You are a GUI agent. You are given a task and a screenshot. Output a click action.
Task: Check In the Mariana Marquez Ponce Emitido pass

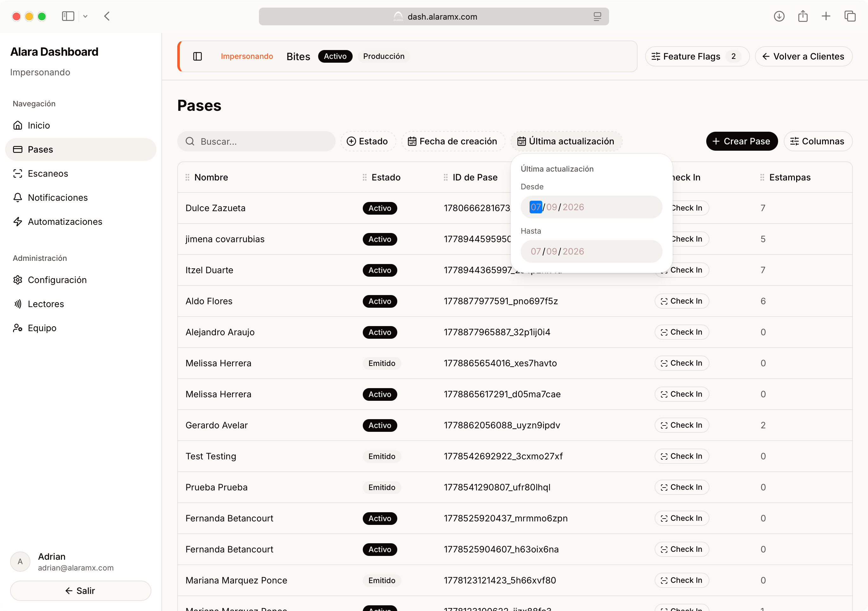click(682, 580)
